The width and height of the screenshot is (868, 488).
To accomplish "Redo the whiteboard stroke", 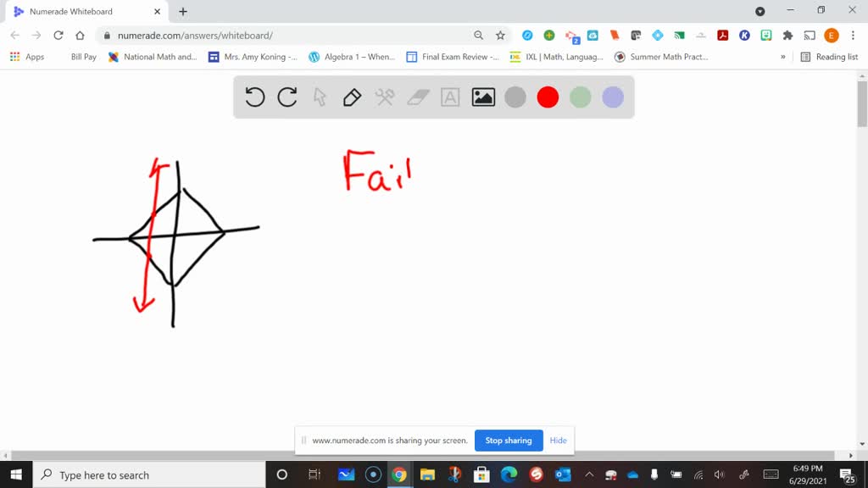I will click(x=287, y=97).
